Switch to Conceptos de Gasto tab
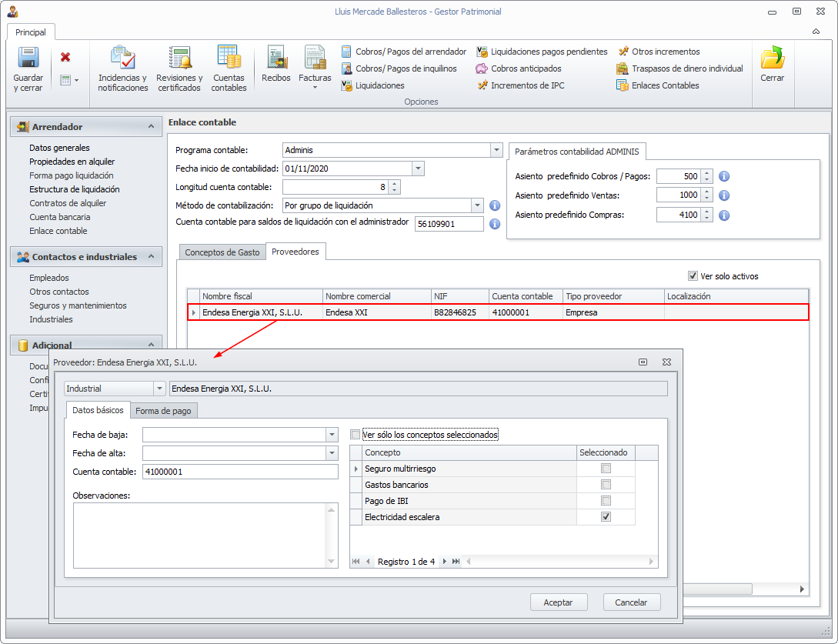Viewport: 838px width, 644px height. (x=222, y=252)
